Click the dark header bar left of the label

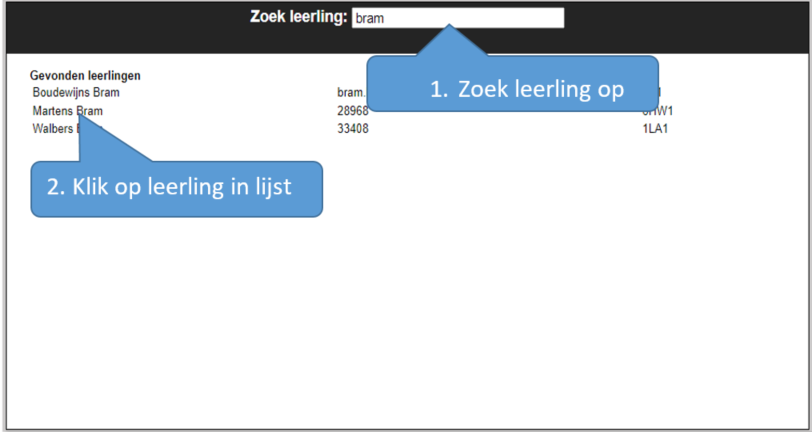click(120, 25)
